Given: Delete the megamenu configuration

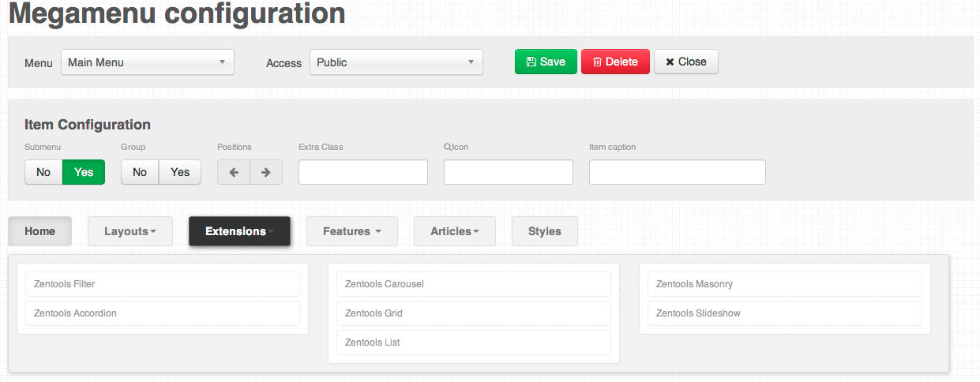Looking at the screenshot, I should point(615,62).
